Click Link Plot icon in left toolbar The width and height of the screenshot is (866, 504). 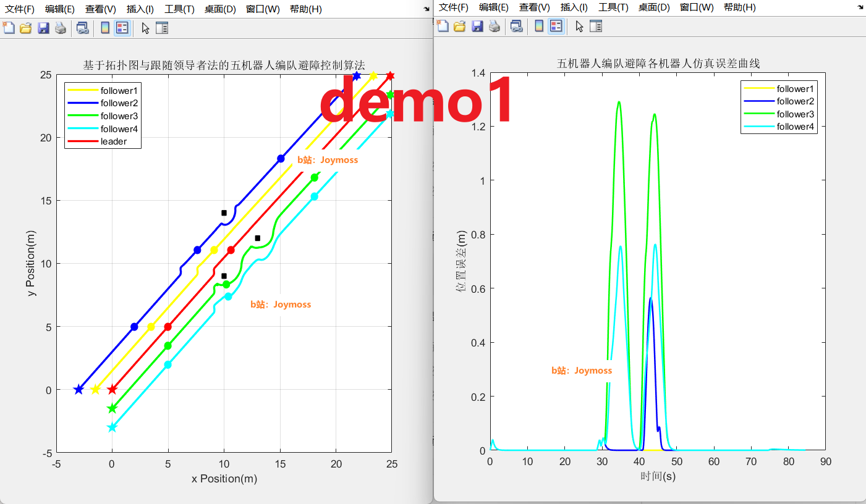[82, 28]
